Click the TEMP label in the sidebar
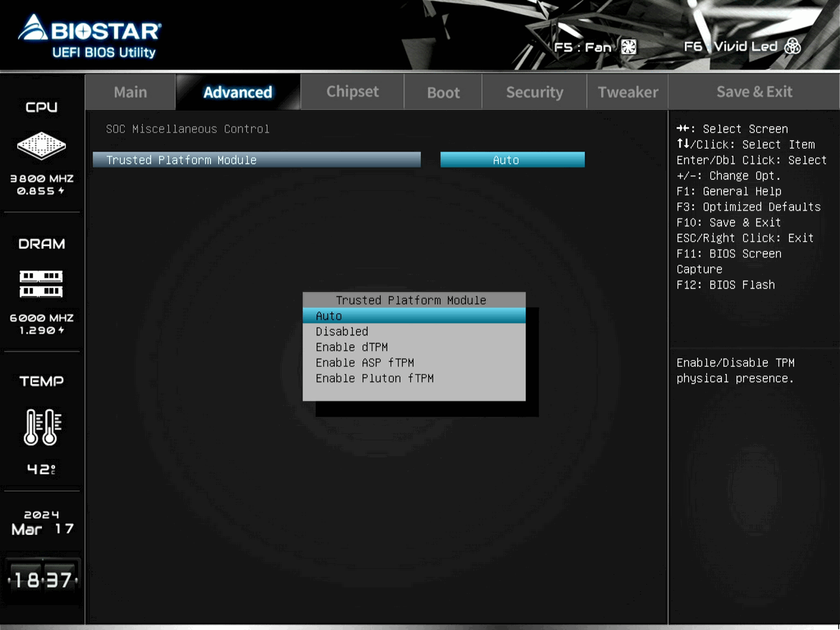Screen dimensions: 840x630 click(41, 381)
